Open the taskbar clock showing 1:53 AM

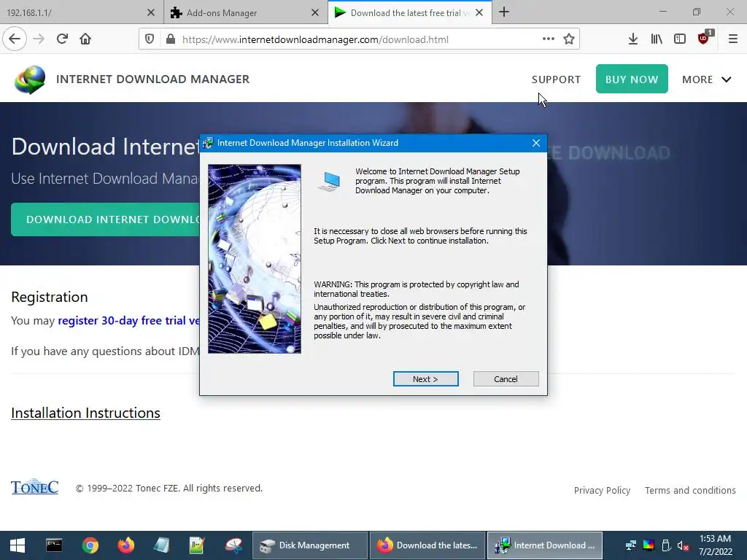tap(715, 545)
